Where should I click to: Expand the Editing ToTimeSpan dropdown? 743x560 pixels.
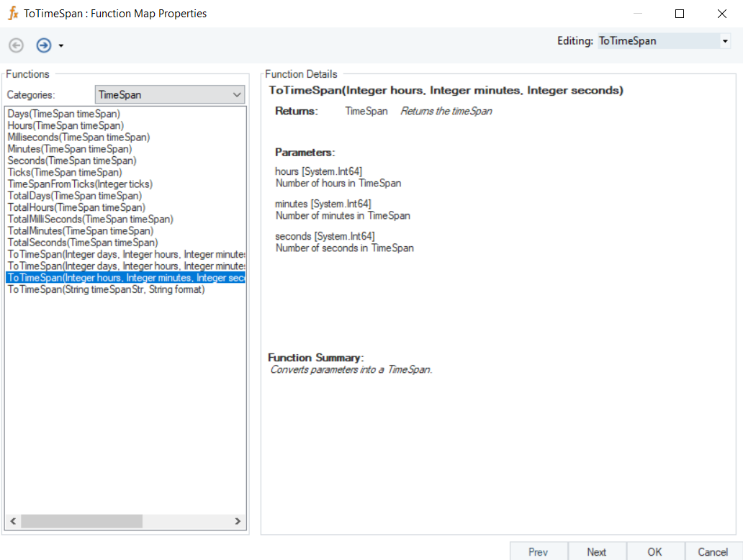tap(725, 42)
